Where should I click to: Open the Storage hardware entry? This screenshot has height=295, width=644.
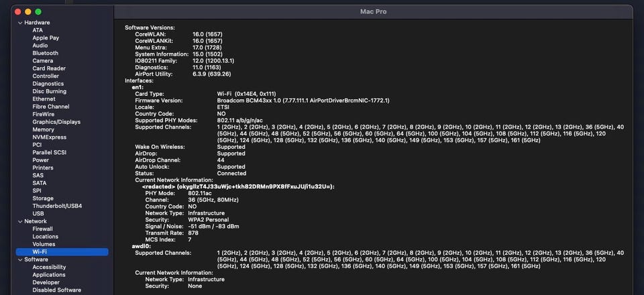43,198
